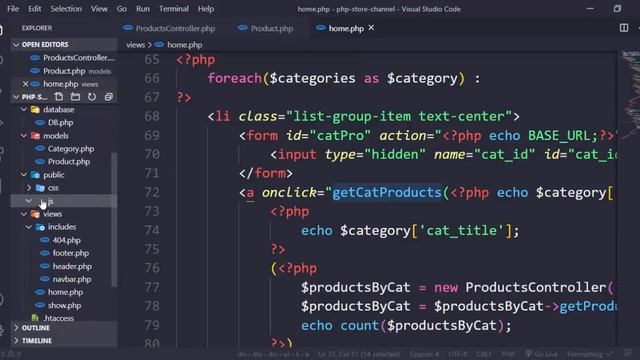The height and width of the screenshot is (360, 640).
Task: Collapse the models folder
Action: coord(24,136)
